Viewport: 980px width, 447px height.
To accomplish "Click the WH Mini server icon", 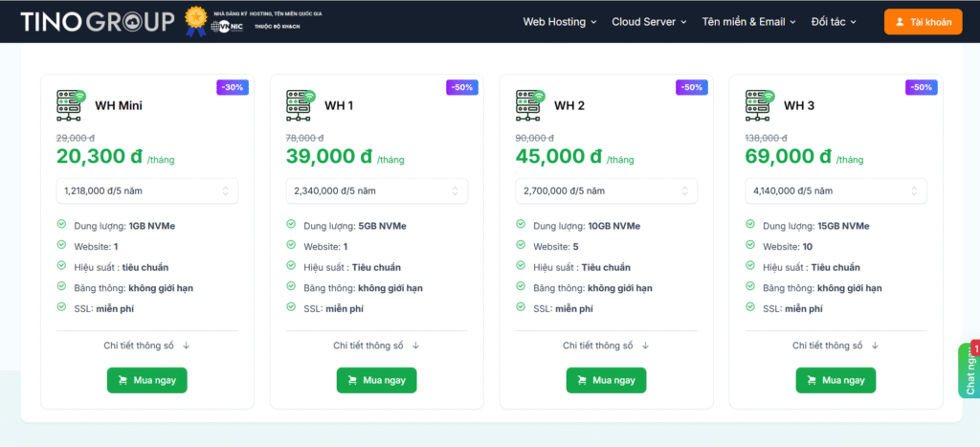I will [x=71, y=104].
